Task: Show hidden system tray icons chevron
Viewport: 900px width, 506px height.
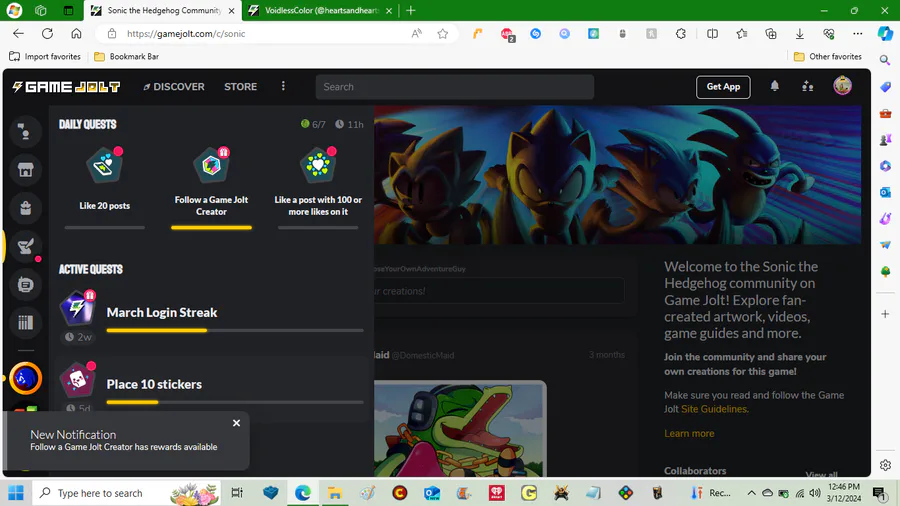Action: (x=751, y=493)
